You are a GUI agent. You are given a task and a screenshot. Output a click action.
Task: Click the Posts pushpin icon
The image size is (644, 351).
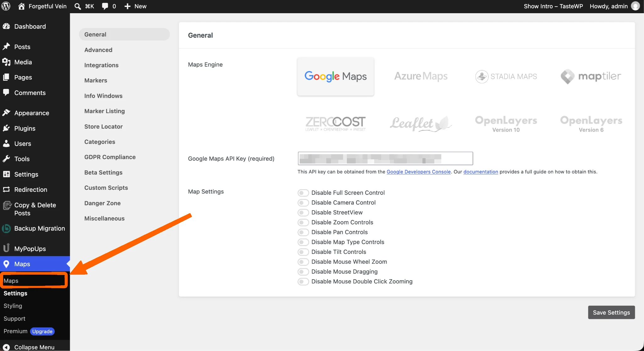[6, 47]
